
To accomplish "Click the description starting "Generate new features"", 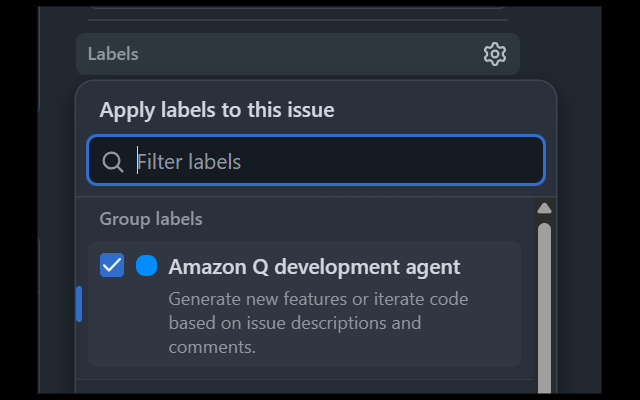I will pyautogui.click(x=317, y=299).
